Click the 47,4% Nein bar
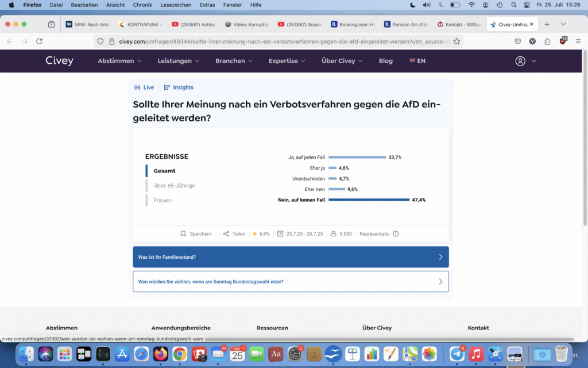 (369, 200)
